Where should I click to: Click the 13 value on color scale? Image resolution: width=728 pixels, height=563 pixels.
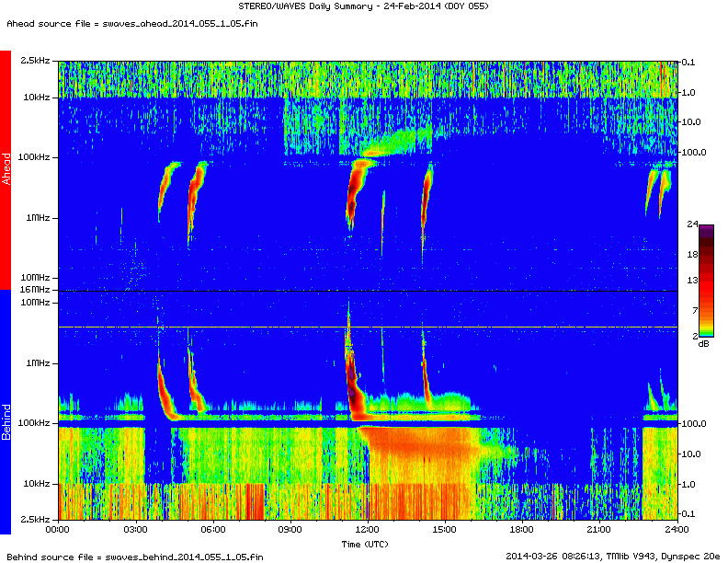coord(692,280)
